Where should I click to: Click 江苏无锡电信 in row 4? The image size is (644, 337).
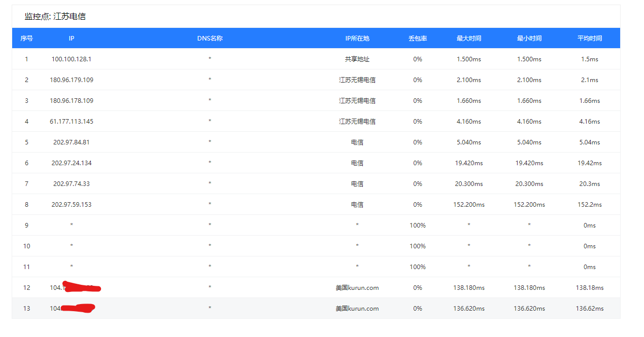pos(357,122)
